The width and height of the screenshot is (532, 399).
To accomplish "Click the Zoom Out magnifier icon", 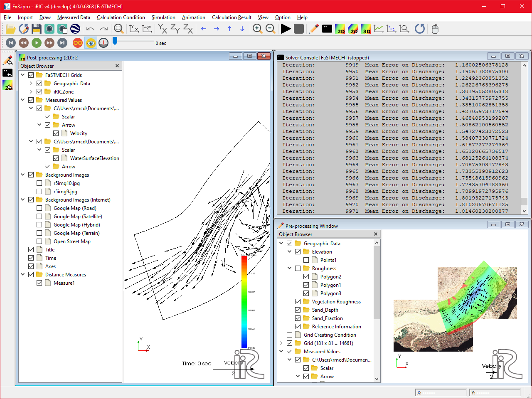I will (x=271, y=29).
